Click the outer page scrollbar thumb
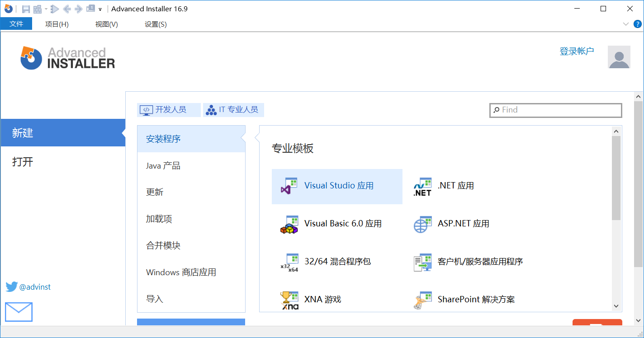Screen dimensions: 644x338 639,184
